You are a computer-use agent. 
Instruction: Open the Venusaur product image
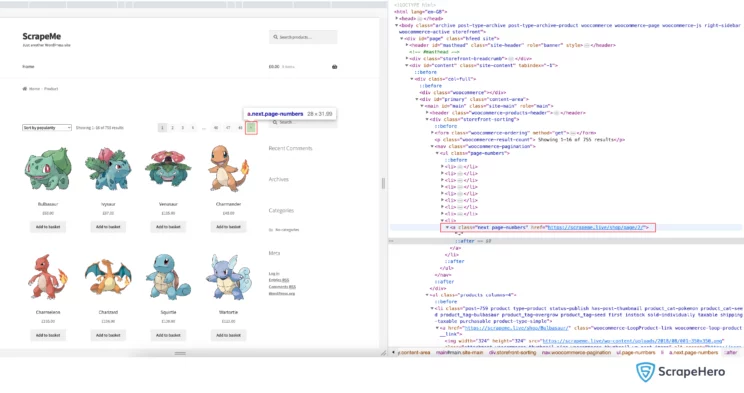tap(168, 169)
